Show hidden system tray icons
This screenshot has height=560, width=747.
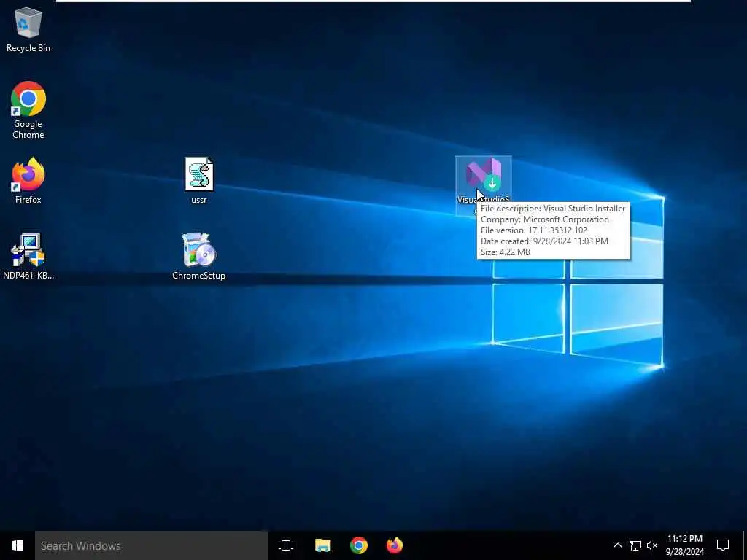617,545
